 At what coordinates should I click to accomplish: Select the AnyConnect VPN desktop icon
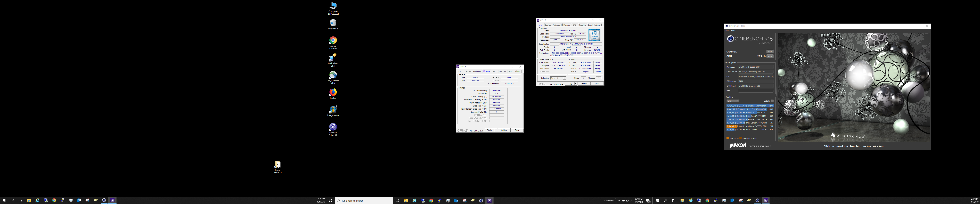(333, 77)
